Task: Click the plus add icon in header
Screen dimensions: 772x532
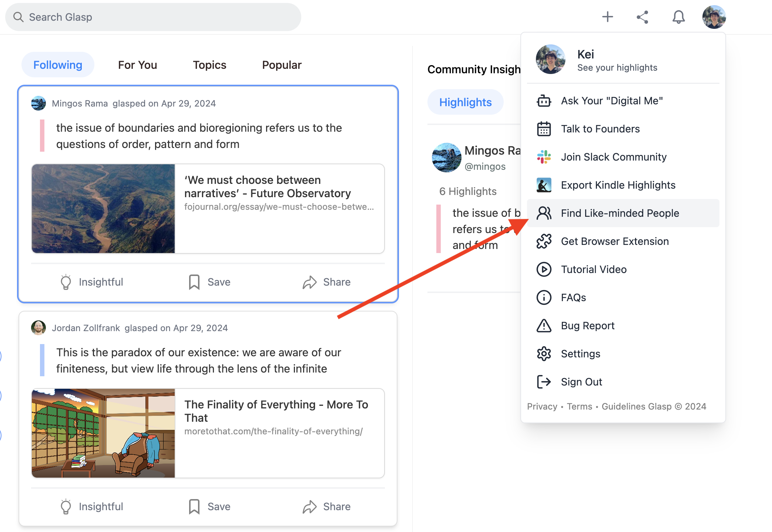Action: coord(607,17)
